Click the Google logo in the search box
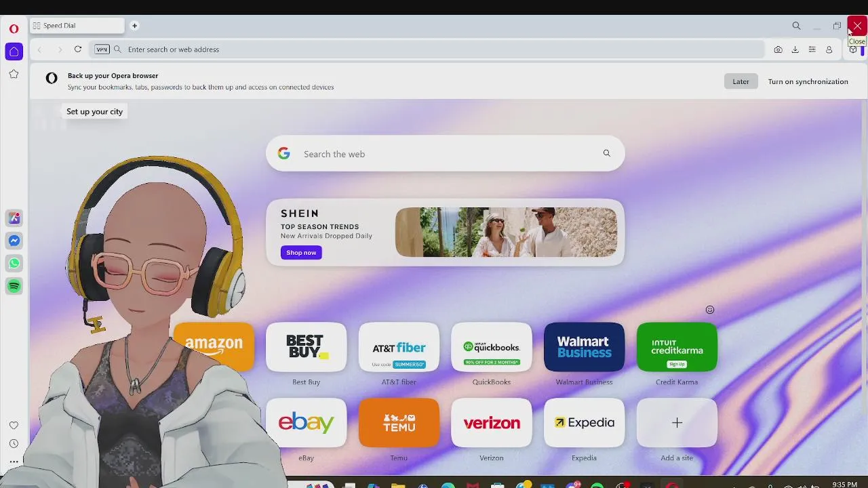This screenshot has width=868, height=488. pyautogui.click(x=283, y=154)
